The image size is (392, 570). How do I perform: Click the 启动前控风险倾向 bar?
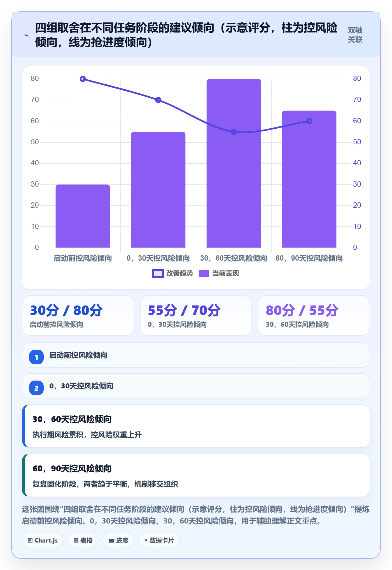tap(83, 216)
